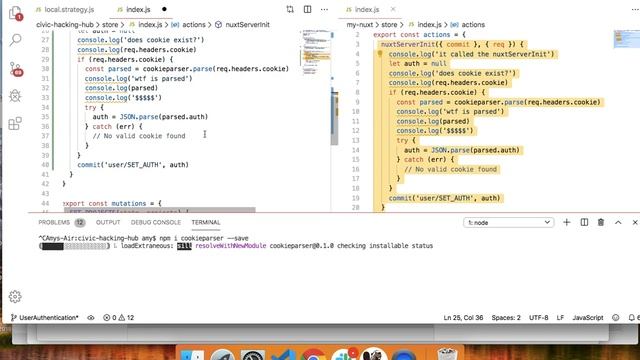Open the OUTPUT panel tab
This screenshot has height=360, width=640.
[x=108, y=222]
